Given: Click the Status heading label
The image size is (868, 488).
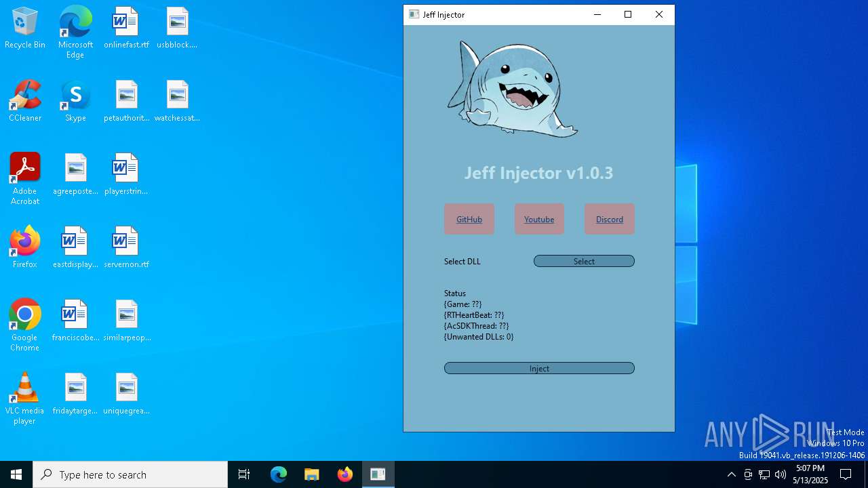Looking at the screenshot, I should (455, 293).
